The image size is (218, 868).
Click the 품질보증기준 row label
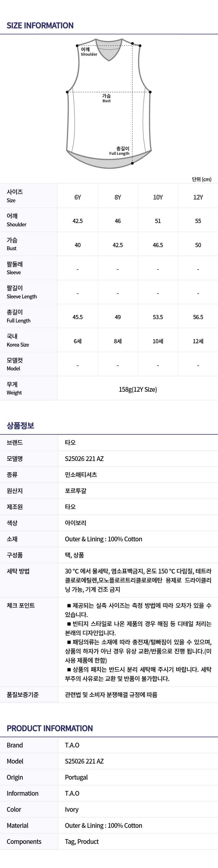23,694
